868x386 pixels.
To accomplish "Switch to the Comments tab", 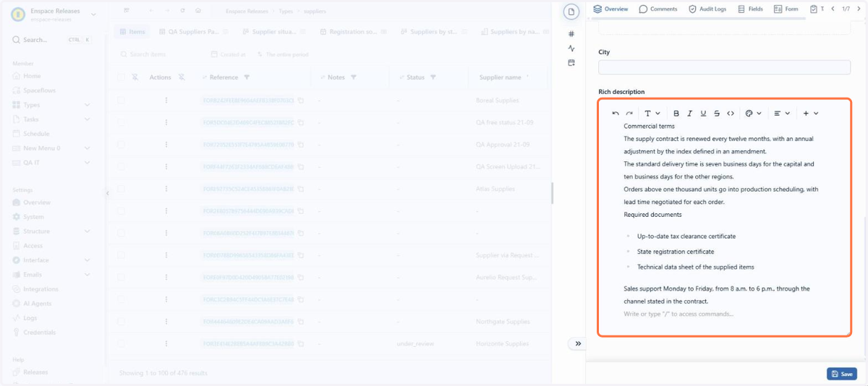I will coord(658,9).
